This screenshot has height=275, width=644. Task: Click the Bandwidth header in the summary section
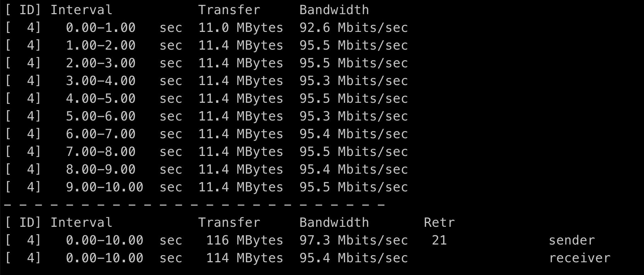tap(334, 223)
